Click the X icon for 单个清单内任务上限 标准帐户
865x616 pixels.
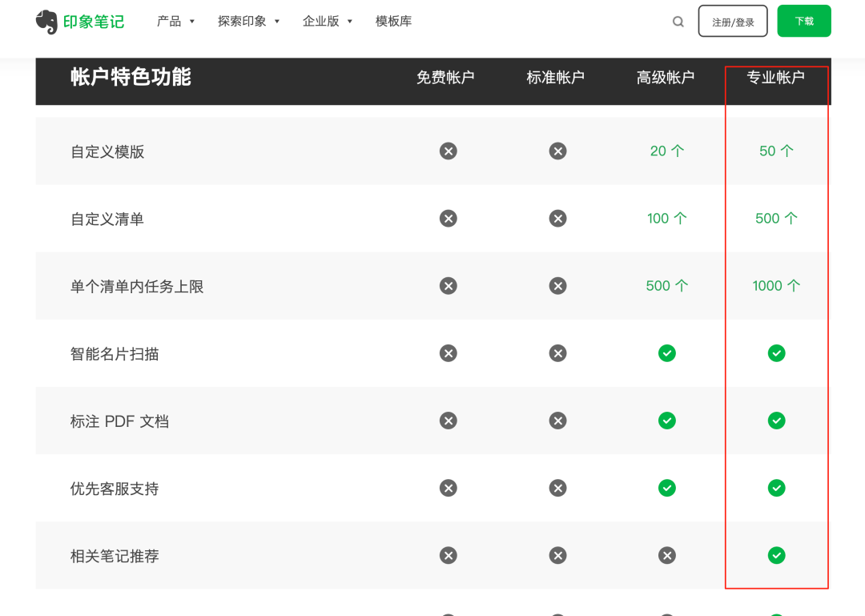click(557, 285)
